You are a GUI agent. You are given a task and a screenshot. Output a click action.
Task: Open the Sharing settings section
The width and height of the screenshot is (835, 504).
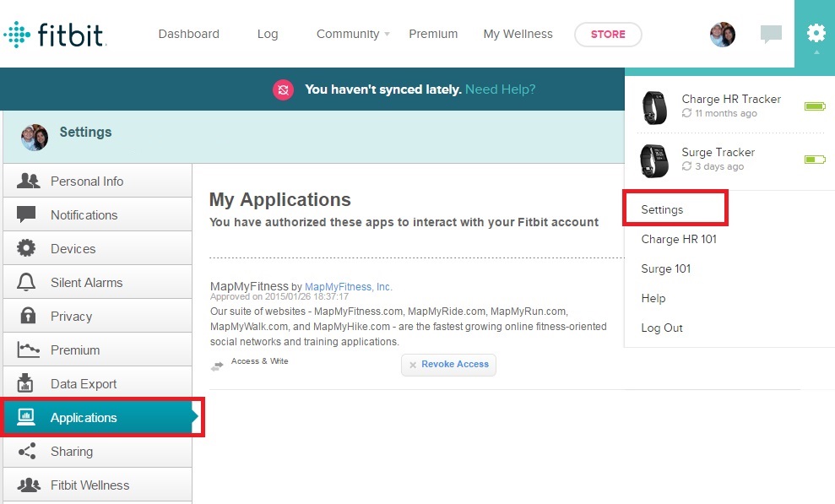point(97,451)
